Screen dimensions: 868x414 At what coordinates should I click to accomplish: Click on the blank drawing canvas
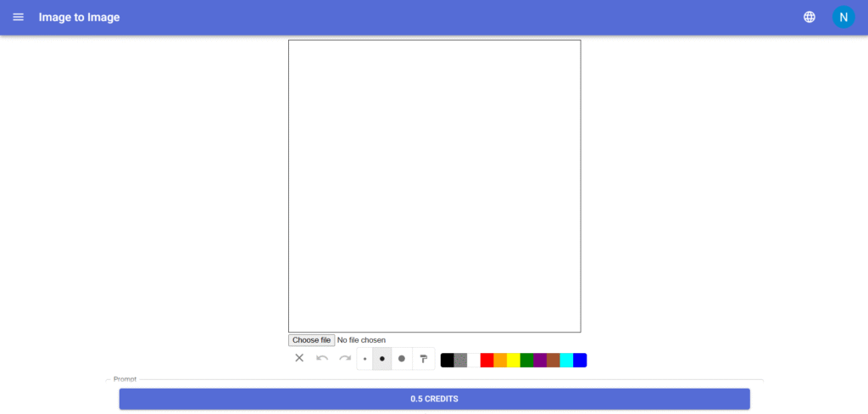434,186
